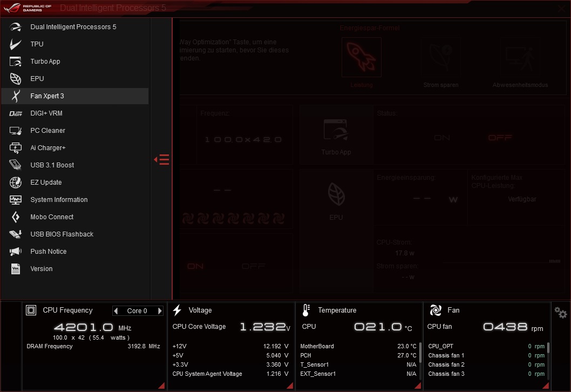Click the Voltage lightning bolt icon

click(178, 310)
